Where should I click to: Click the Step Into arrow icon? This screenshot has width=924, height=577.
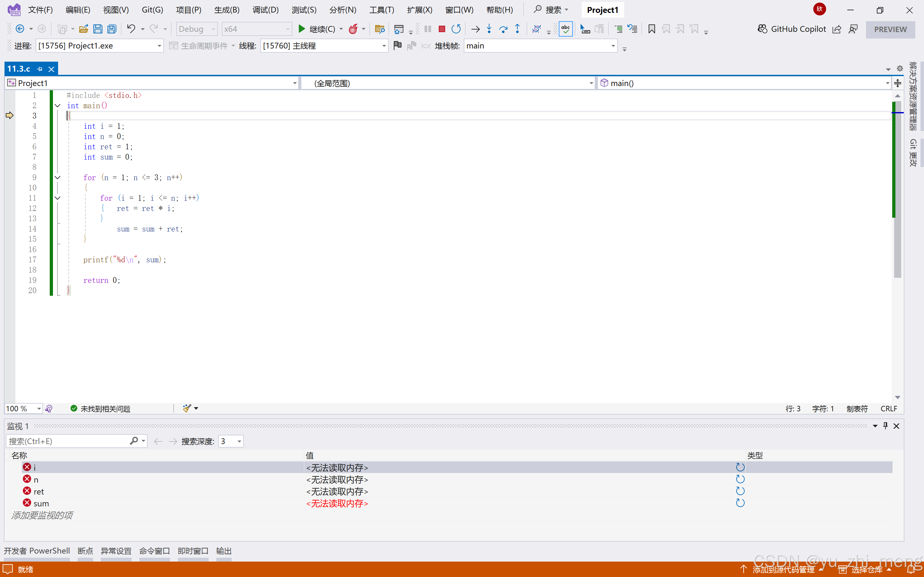click(x=489, y=29)
